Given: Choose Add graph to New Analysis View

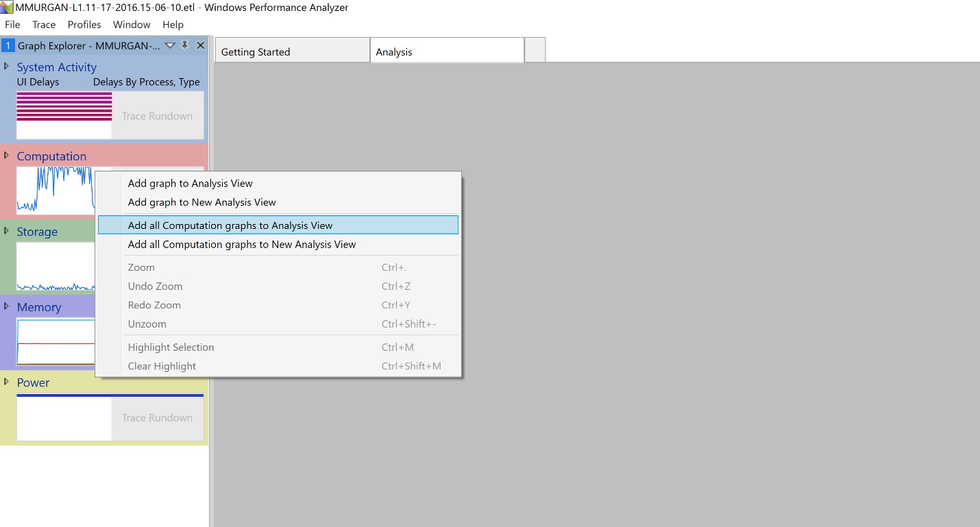Looking at the screenshot, I should (278, 202).
